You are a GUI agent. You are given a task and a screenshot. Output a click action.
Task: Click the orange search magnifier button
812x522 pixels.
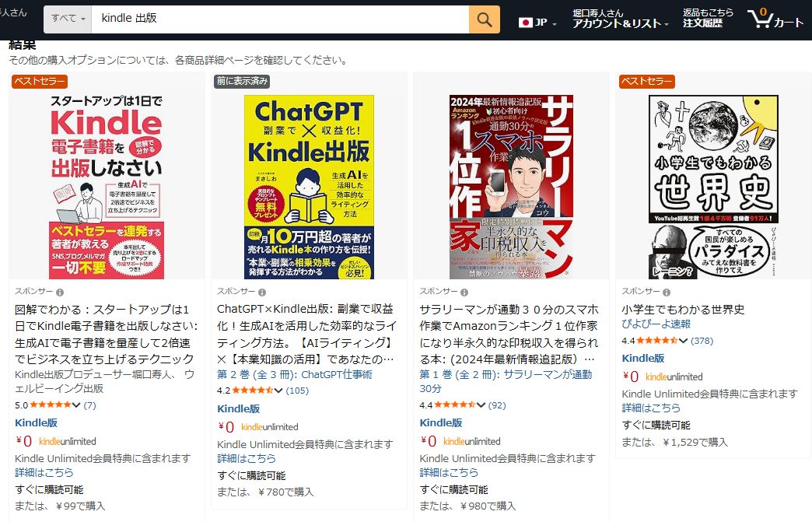[x=485, y=19]
